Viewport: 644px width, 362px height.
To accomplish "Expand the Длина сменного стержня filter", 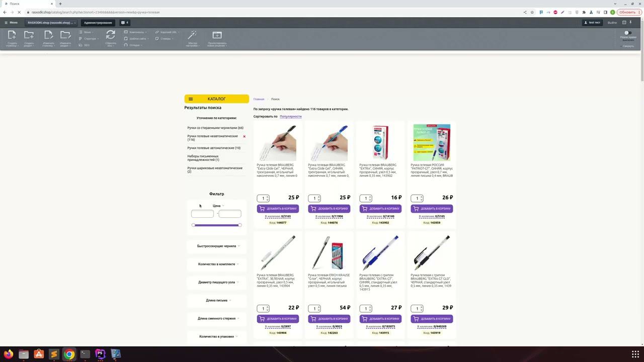I will tap(218, 318).
